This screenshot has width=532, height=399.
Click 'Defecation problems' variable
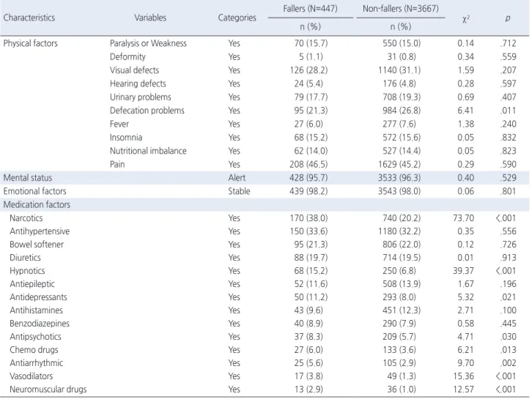(x=147, y=111)
